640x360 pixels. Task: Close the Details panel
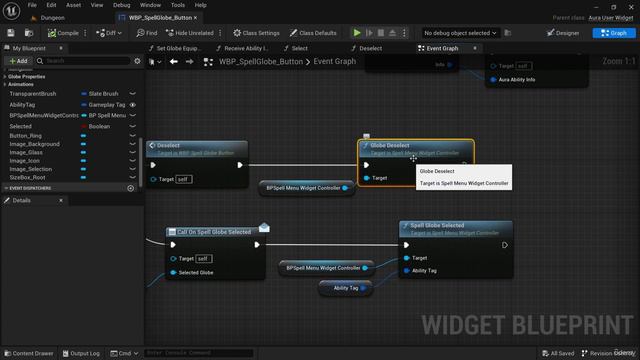61,200
